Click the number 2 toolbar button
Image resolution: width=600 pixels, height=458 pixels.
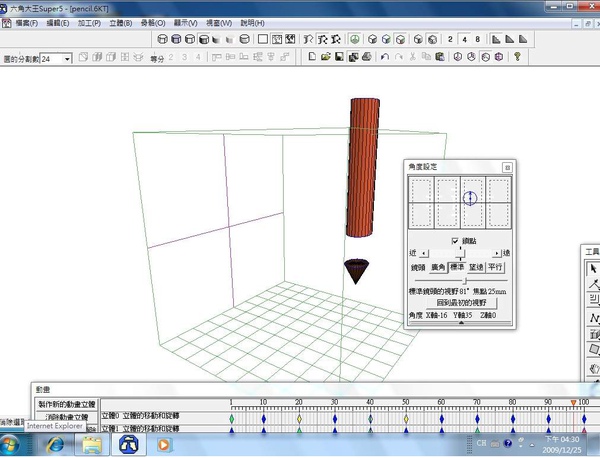(x=450, y=39)
